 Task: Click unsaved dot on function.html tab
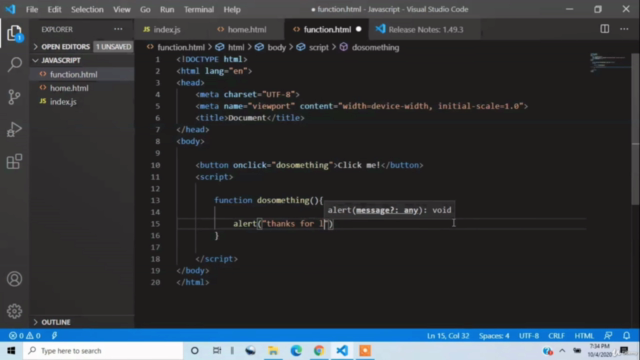tap(358, 29)
